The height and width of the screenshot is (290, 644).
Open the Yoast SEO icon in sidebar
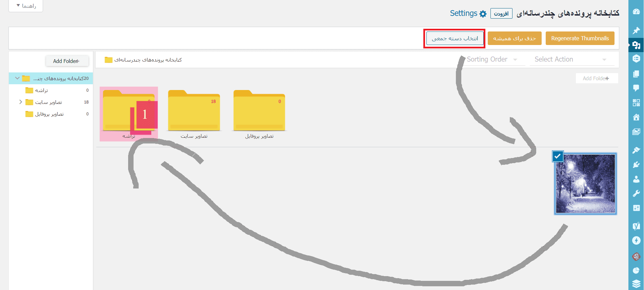point(636,226)
